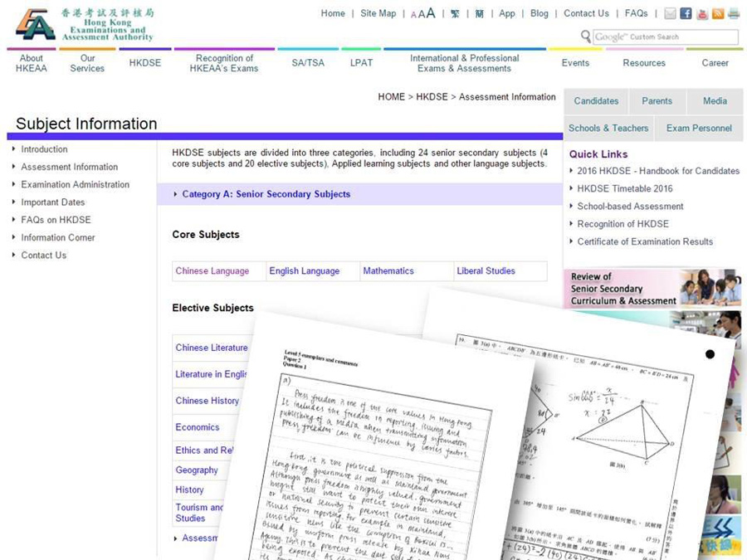The height and width of the screenshot is (560, 747).
Task: Open Certificate of Examination Results link
Action: click(x=645, y=241)
